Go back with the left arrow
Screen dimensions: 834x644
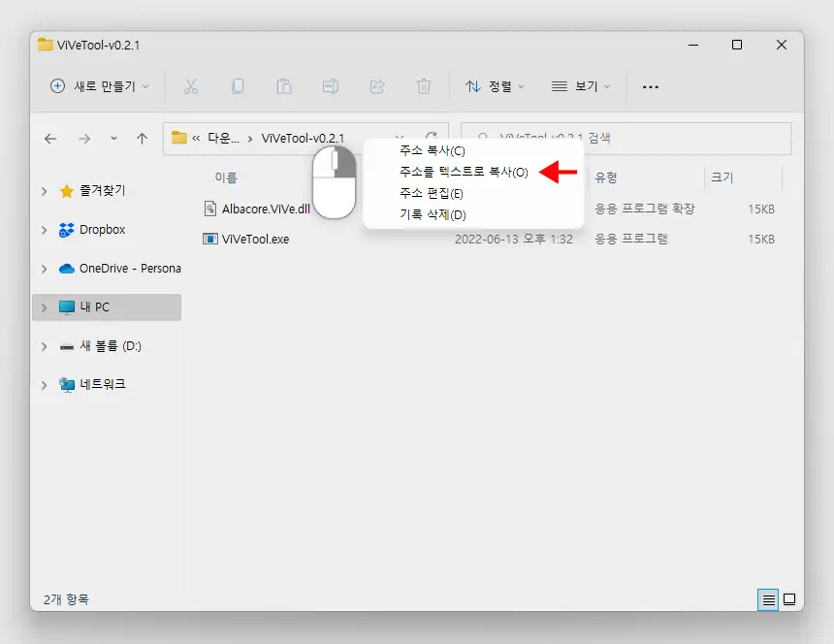[50, 139]
